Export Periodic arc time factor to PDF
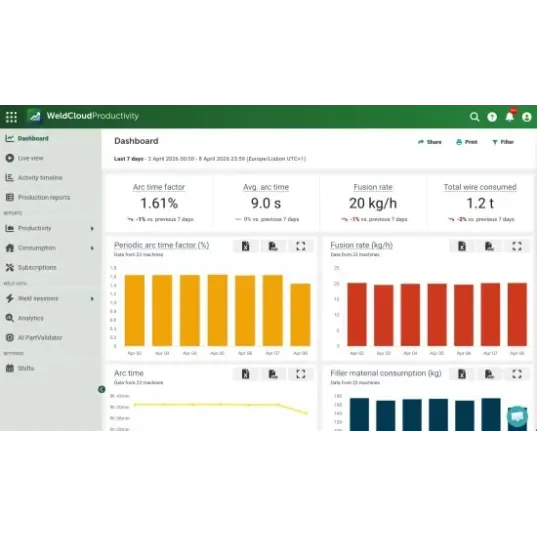 [273, 246]
